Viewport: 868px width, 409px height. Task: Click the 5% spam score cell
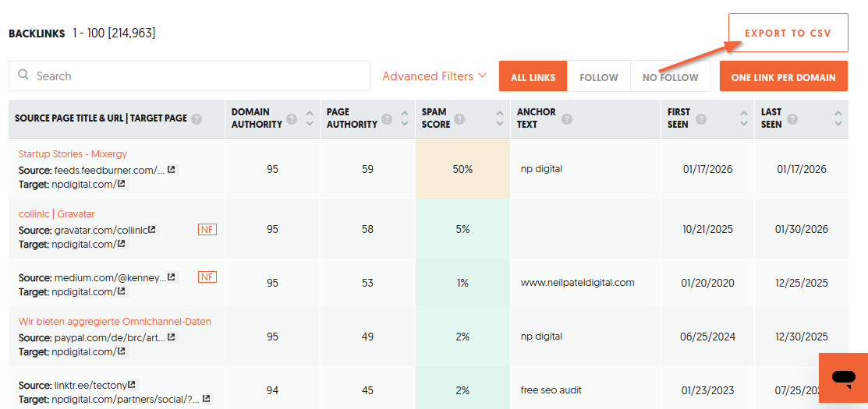[462, 229]
